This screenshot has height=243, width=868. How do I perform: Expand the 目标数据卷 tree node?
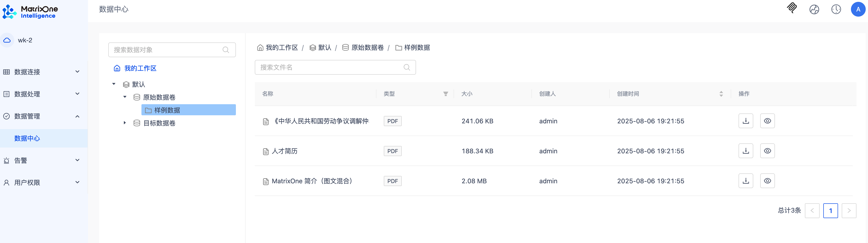[125, 123]
